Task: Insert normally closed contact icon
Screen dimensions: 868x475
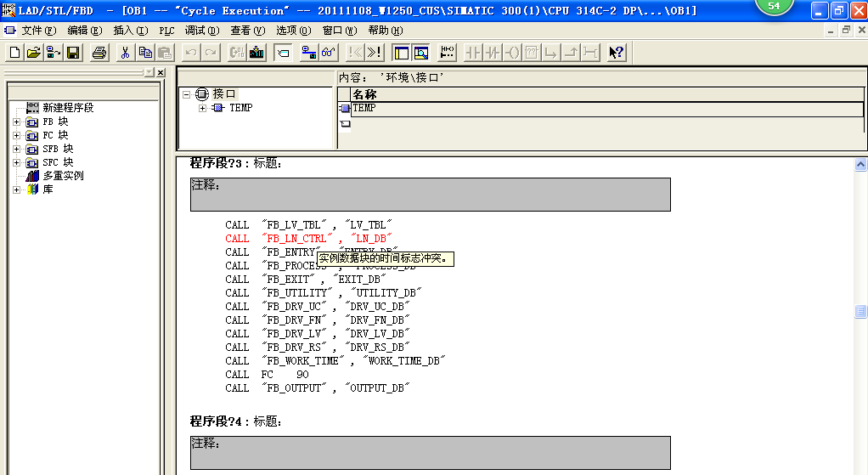Action: [493, 53]
